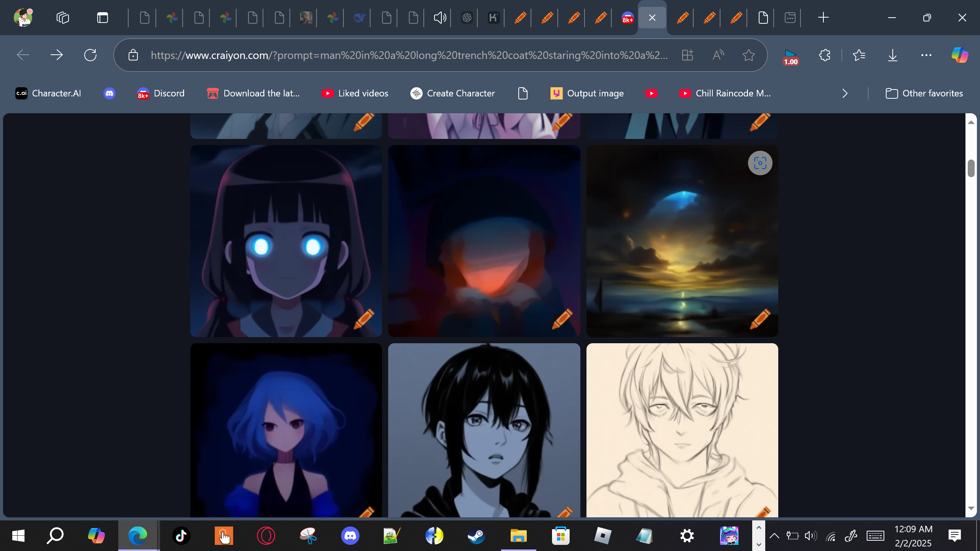Click pencil icon on glowing-eyed girl image
980x551 pixels.
tap(363, 319)
